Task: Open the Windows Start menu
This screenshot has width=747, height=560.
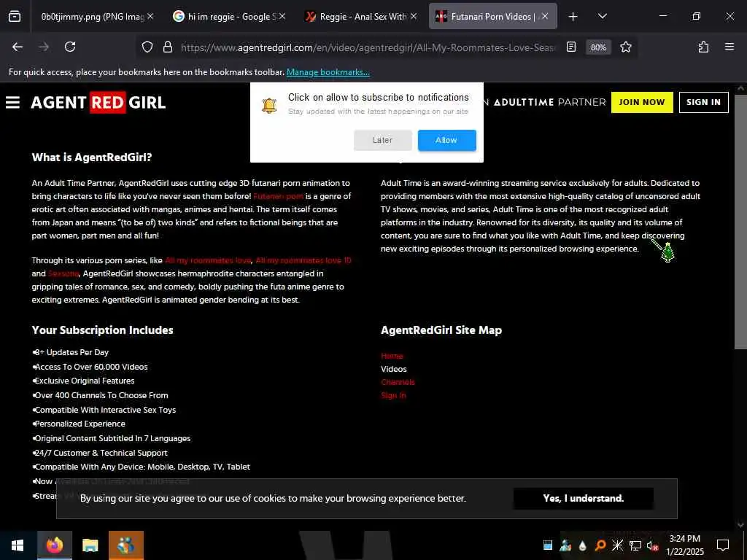Action: click(18, 545)
